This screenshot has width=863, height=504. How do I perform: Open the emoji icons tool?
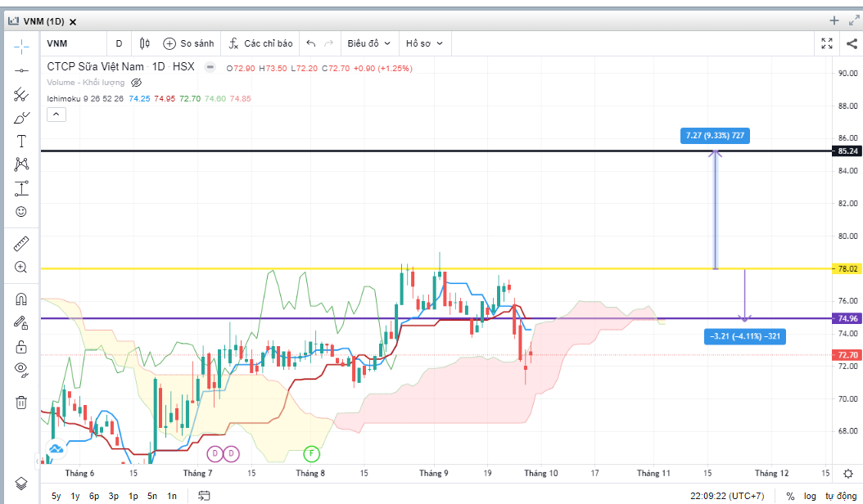point(21,212)
